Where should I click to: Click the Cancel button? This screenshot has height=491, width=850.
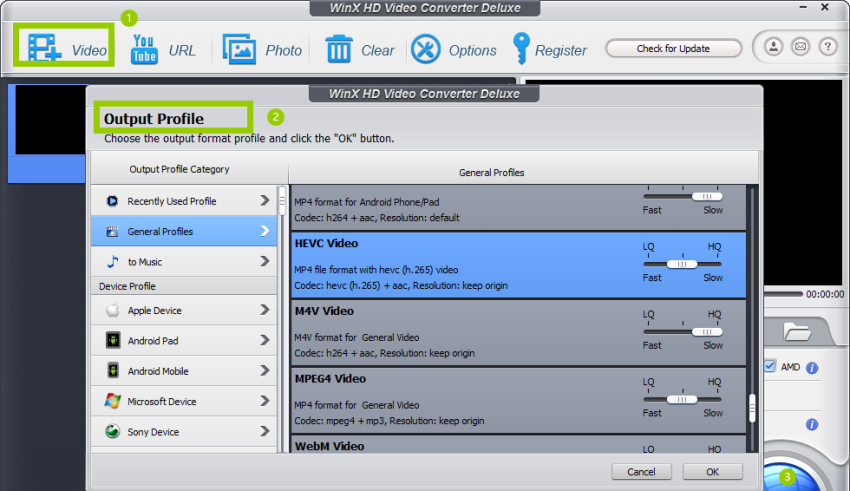(x=641, y=471)
